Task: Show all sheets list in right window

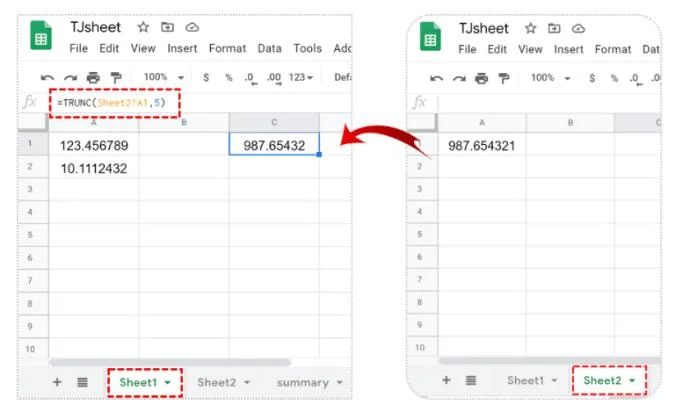Action: click(471, 380)
